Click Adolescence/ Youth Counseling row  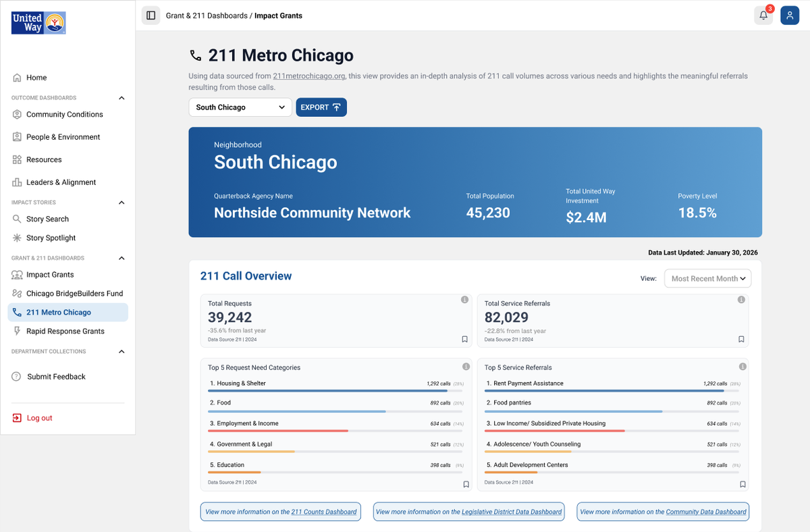pos(613,447)
